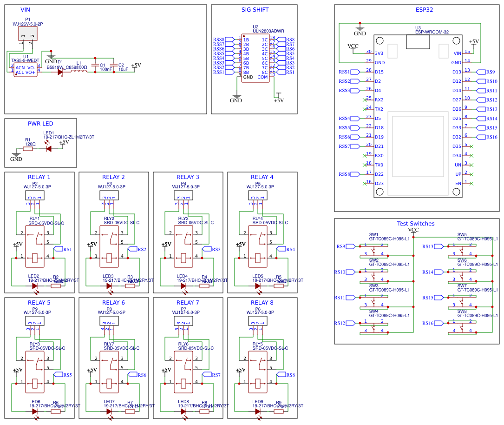Click the "RELAY 7" block title

188,302
